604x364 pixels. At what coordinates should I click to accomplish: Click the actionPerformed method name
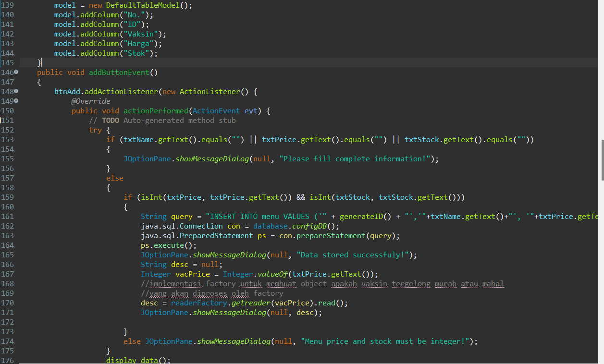(156, 111)
